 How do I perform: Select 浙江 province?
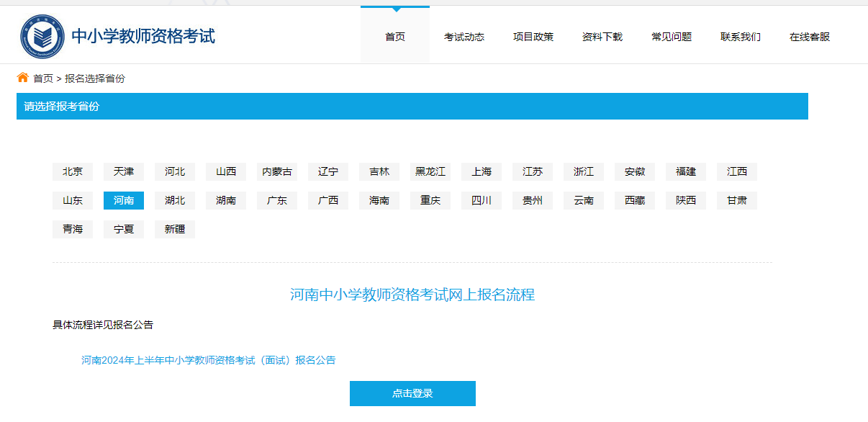tap(584, 171)
